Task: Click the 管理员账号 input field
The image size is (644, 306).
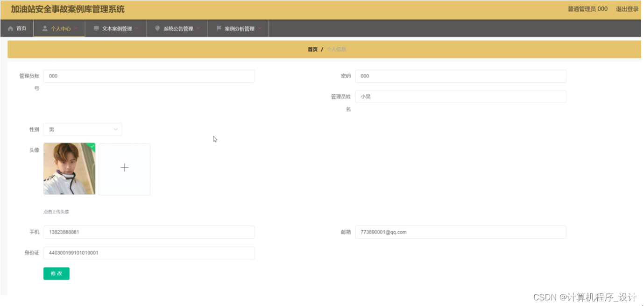Action: point(149,76)
